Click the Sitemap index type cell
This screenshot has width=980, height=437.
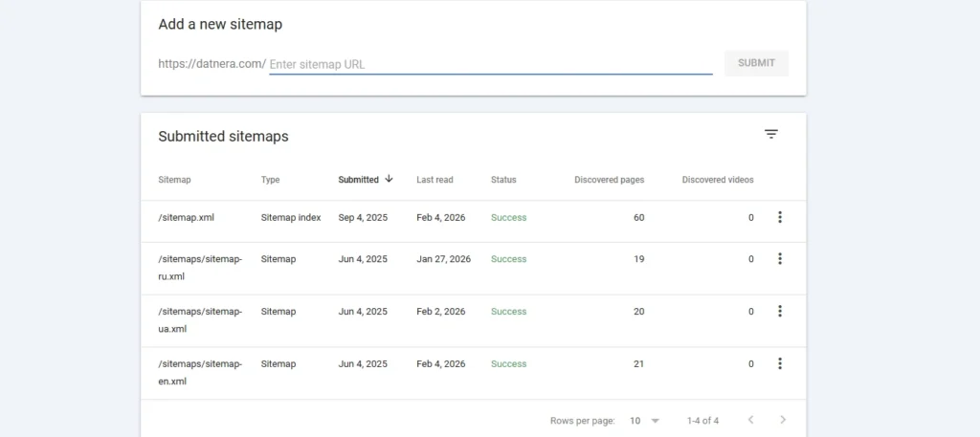point(291,218)
